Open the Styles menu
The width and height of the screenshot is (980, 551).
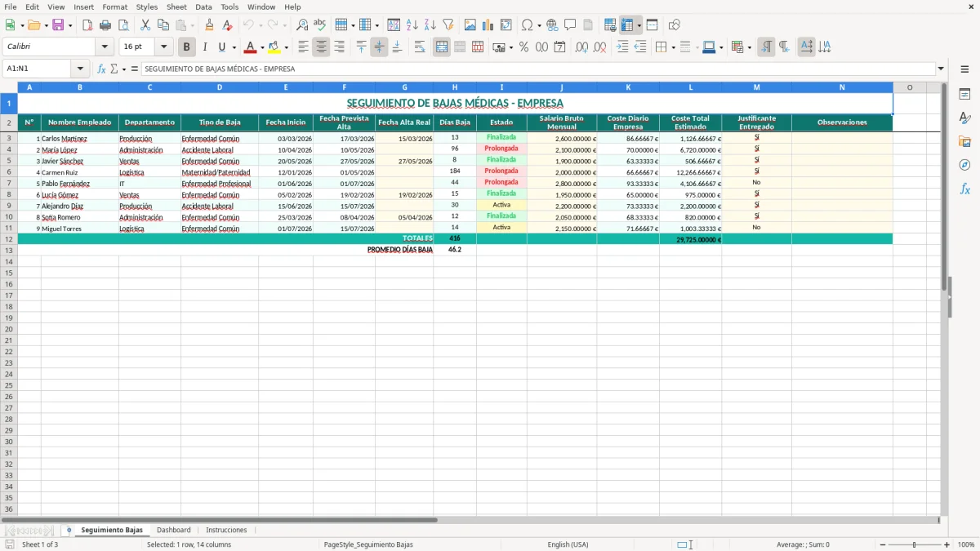[x=147, y=7]
